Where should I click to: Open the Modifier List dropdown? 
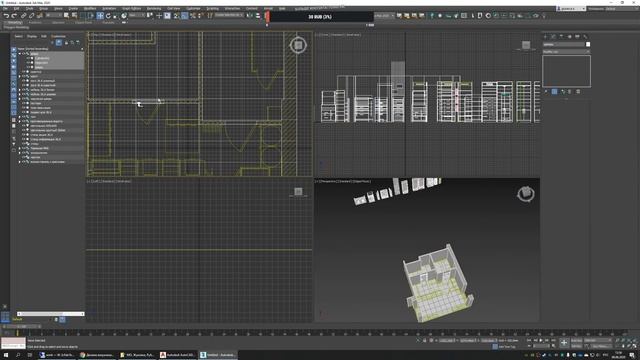coord(566,52)
